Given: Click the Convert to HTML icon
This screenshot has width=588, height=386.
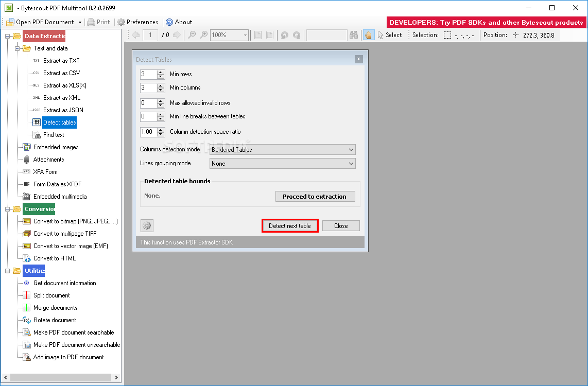Looking at the screenshot, I should pyautogui.click(x=27, y=258).
